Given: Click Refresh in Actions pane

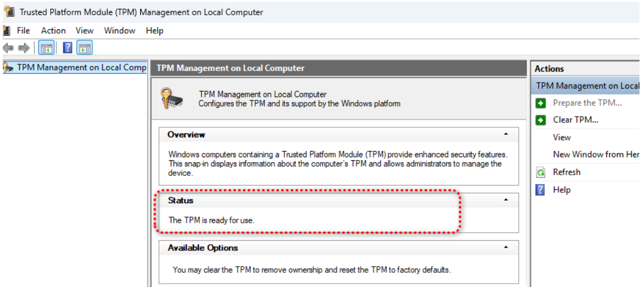Looking at the screenshot, I should point(567,173).
